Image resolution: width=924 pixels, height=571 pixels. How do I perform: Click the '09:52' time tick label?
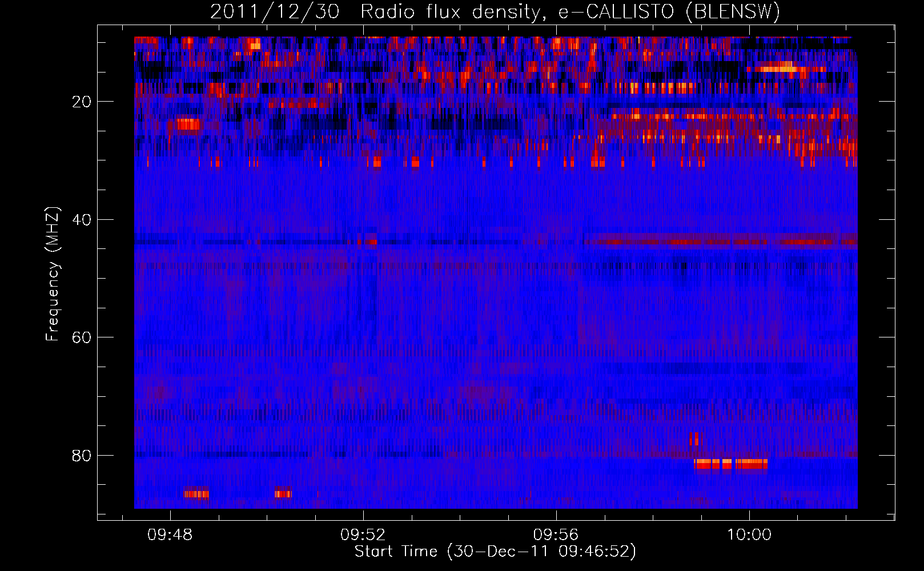[x=363, y=535]
